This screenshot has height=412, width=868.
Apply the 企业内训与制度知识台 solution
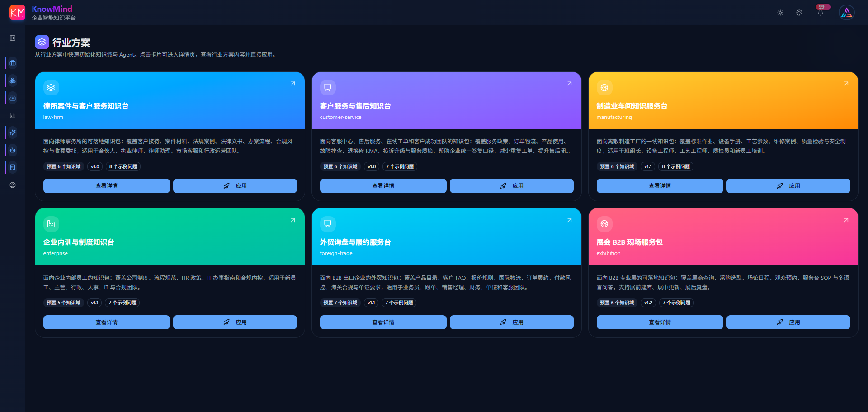tap(235, 322)
